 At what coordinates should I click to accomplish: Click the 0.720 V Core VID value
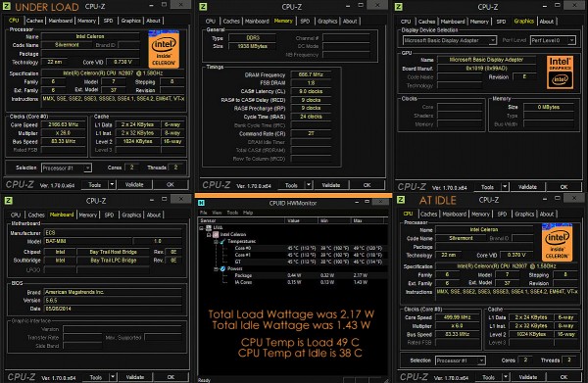coord(123,62)
